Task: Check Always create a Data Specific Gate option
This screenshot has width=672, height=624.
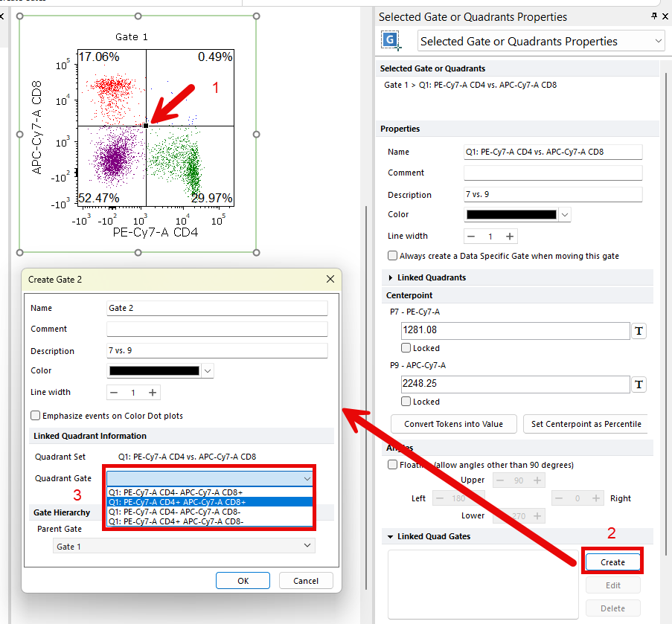Action: click(393, 256)
